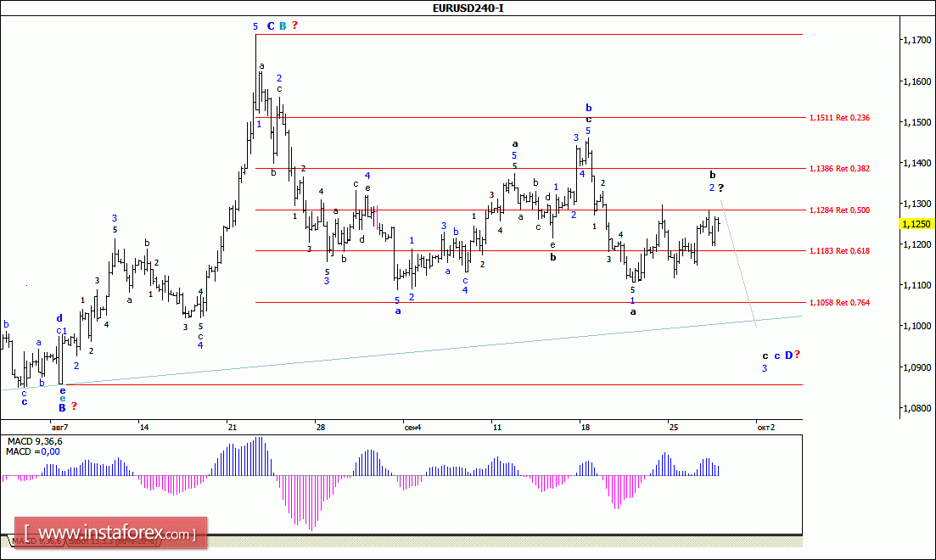Pick the окт2 date on time axis
This screenshot has height=560, width=936.
pyautogui.click(x=765, y=427)
